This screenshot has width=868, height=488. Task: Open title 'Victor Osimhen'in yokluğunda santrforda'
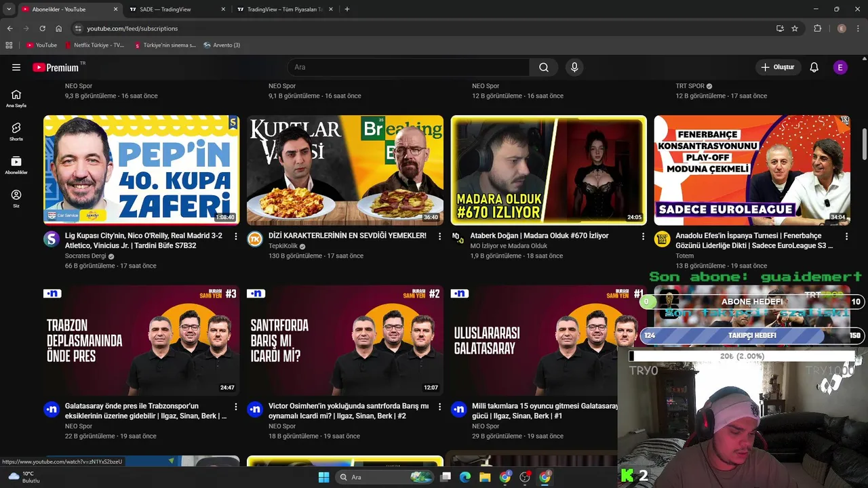pos(349,411)
